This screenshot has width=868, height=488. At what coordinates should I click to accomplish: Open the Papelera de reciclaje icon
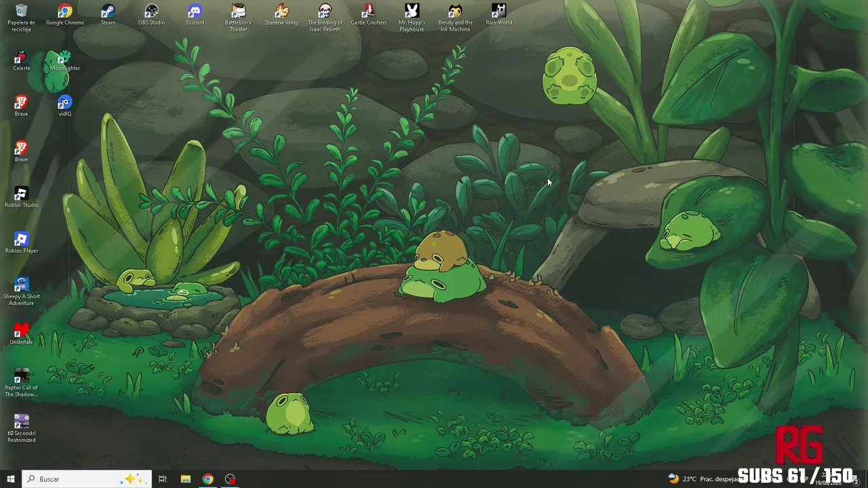coord(21,18)
